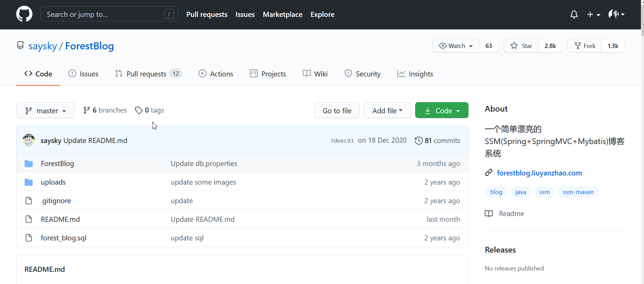Open the latest commit message Update README.md

95,140
